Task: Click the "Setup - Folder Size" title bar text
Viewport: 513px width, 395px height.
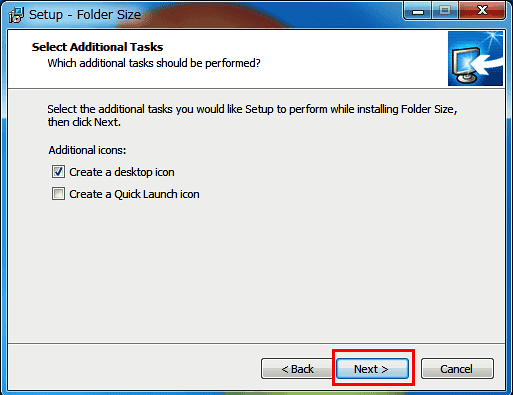Action: pos(85,15)
